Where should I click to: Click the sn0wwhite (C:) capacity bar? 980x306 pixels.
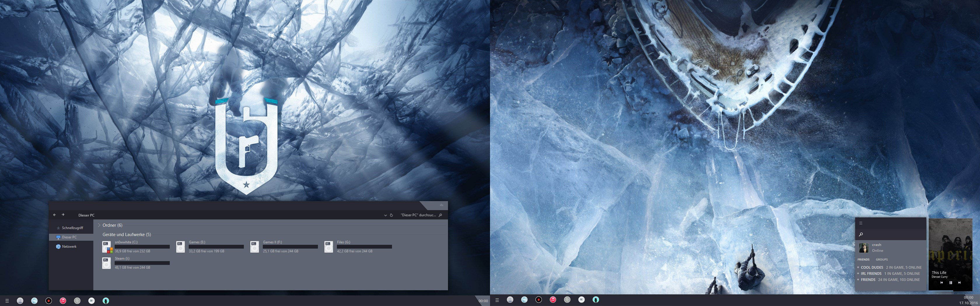point(142,247)
